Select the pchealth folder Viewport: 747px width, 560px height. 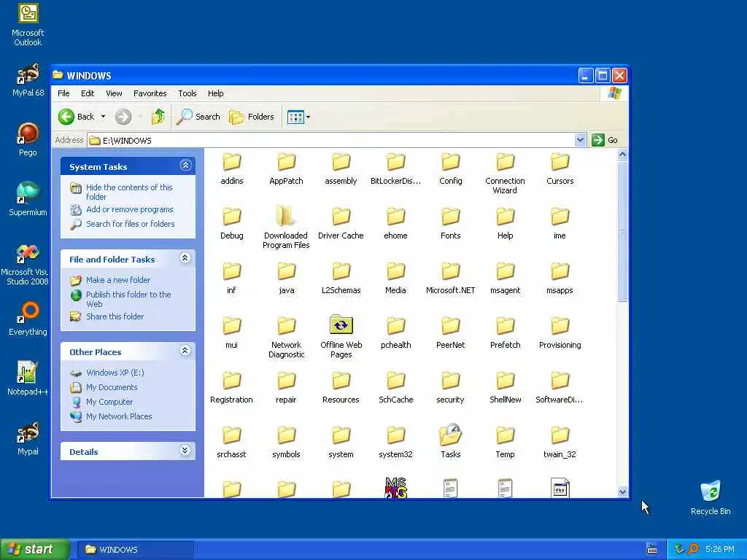395,332
